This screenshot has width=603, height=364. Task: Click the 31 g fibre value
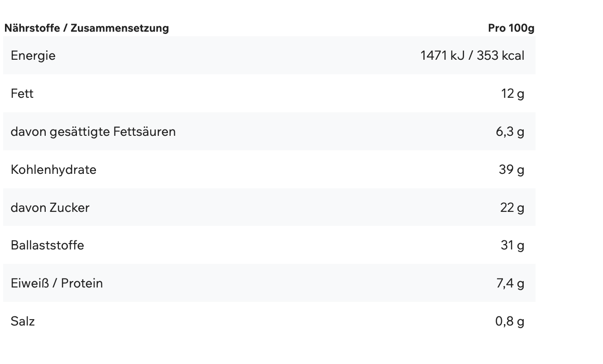[x=512, y=245]
